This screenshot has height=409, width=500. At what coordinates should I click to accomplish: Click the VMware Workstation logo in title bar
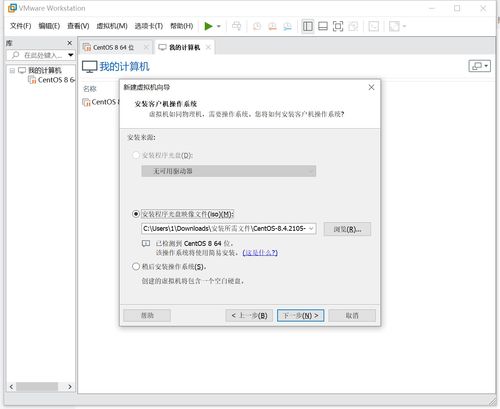12,8
